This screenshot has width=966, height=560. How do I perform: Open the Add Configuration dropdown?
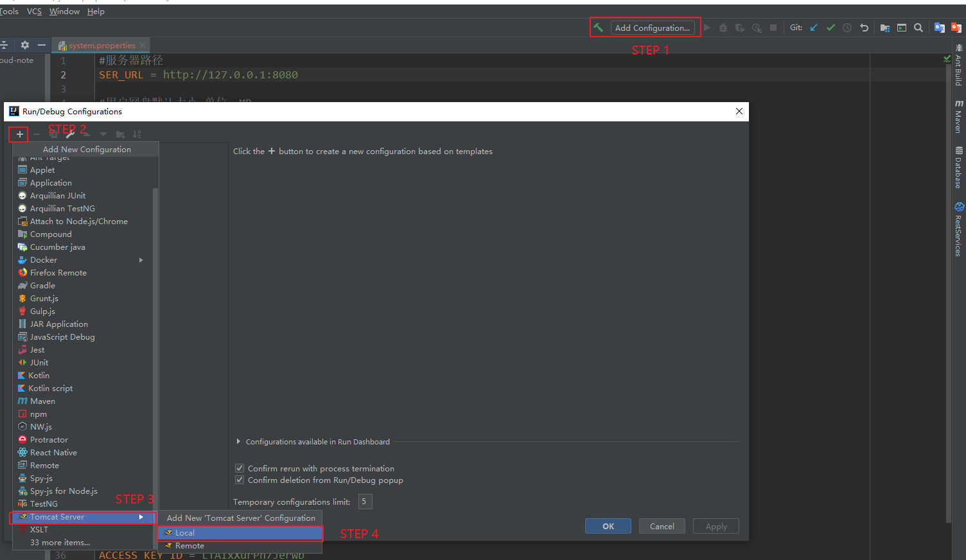tap(653, 28)
